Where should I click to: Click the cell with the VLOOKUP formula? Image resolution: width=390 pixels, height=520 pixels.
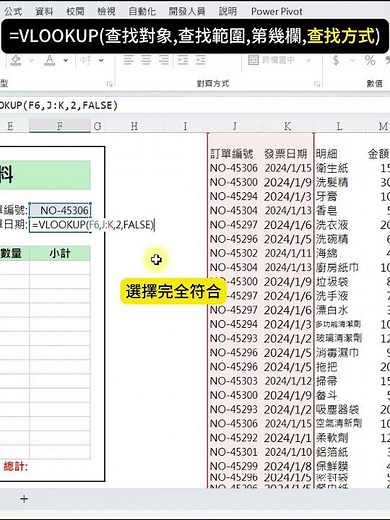click(60, 225)
